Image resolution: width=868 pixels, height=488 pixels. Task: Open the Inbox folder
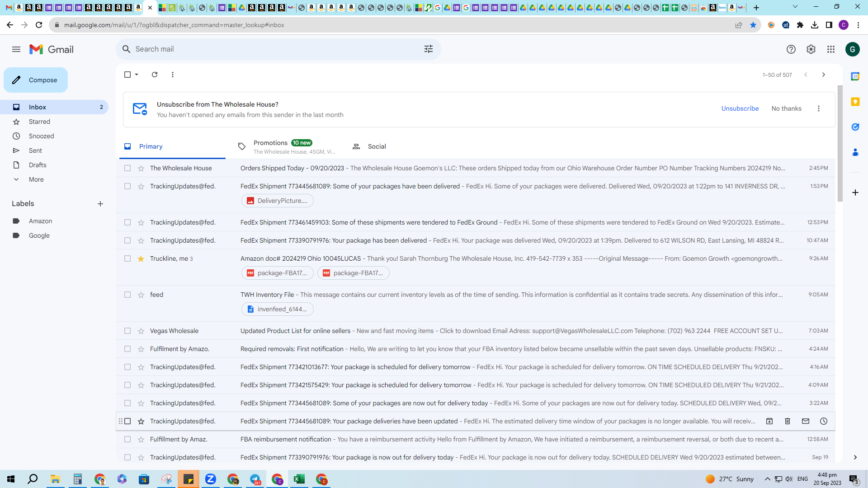pyautogui.click(x=54, y=107)
